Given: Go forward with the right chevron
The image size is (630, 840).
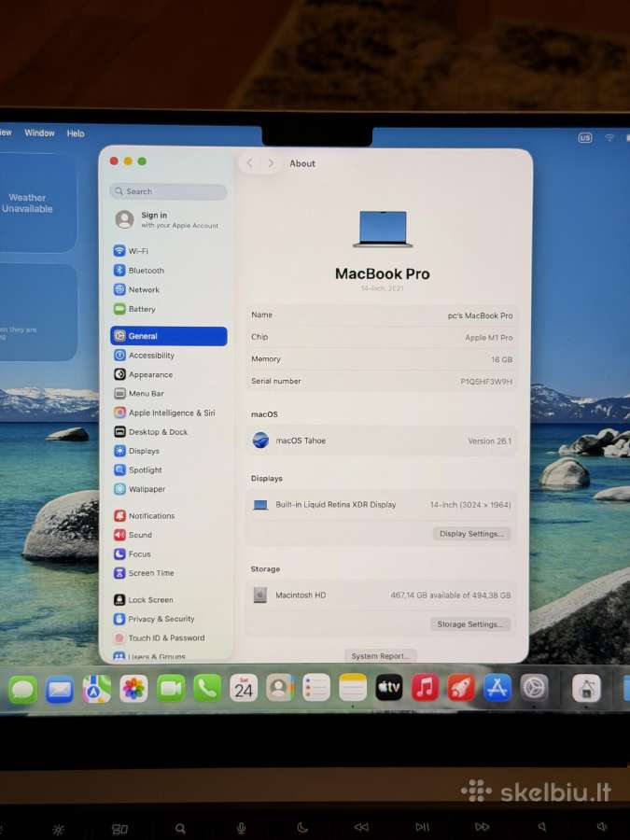Looking at the screenshot, I should coord(271,162).
